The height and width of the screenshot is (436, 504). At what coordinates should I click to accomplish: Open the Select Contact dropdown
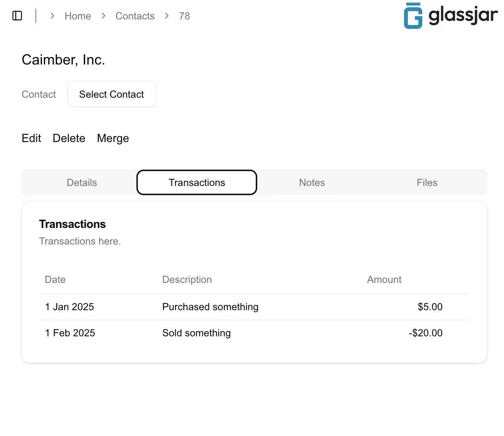point(112,94)
